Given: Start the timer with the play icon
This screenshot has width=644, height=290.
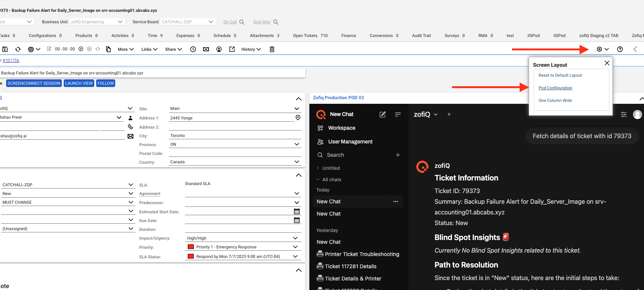Looking at the screenshot, I should click(81, 49).
